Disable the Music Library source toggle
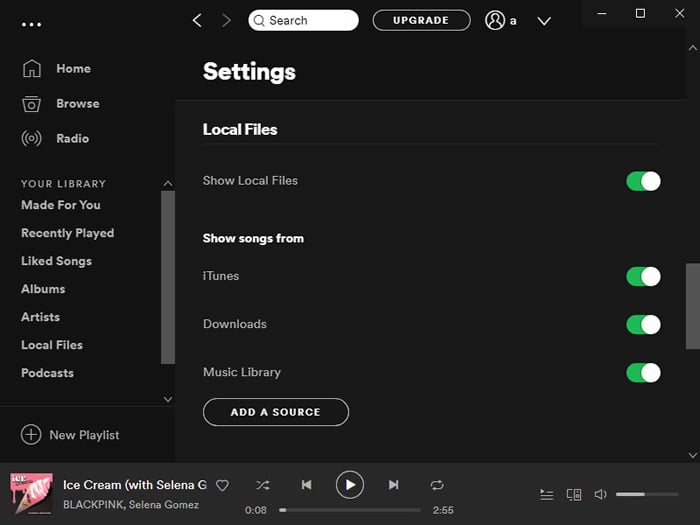 [643, 373]
